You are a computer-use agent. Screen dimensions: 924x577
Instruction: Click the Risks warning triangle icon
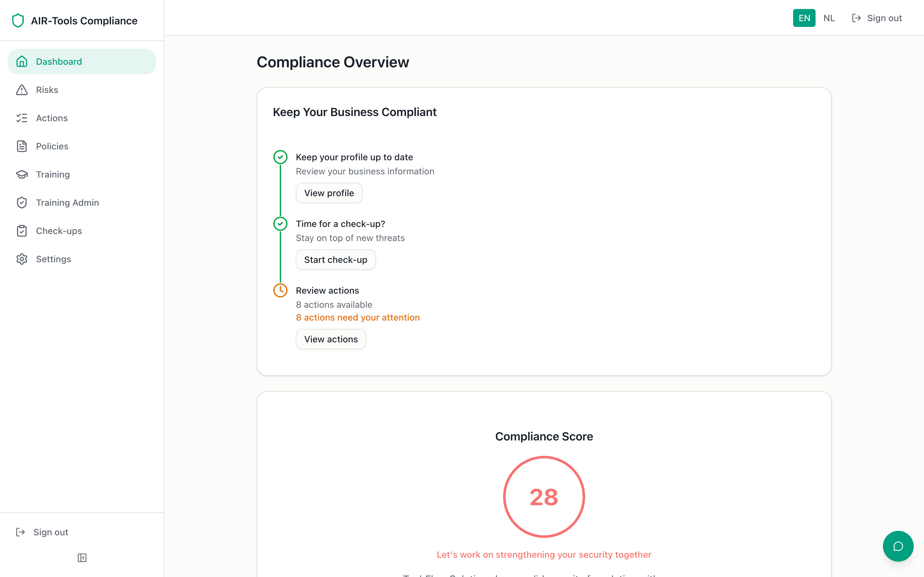tap(22, 89)
